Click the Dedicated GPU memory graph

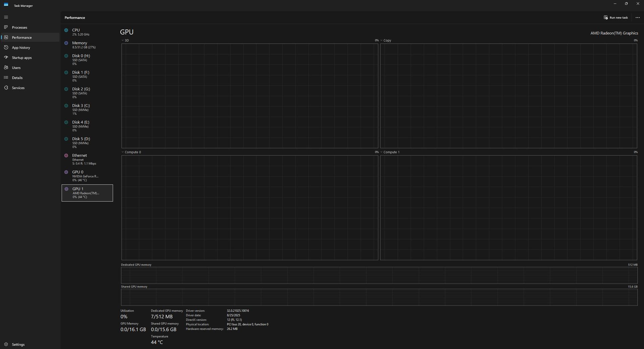tap(379, 275)
